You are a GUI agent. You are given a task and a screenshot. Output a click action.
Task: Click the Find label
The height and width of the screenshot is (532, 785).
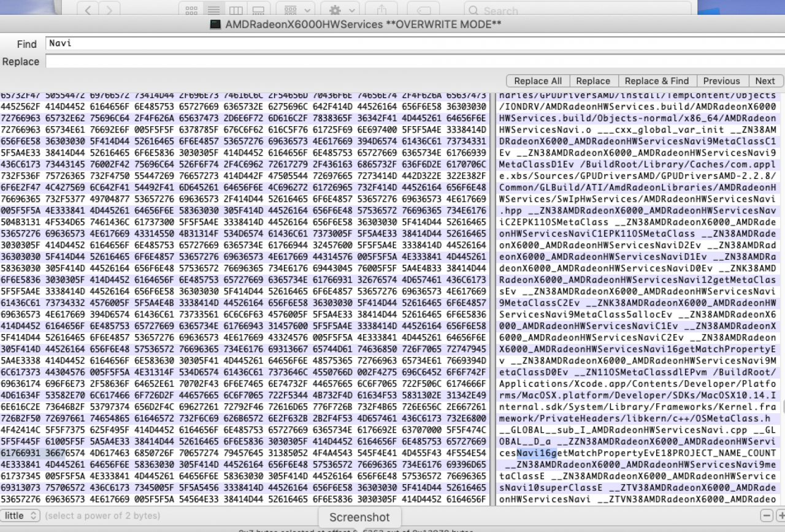[x=26, y=44]
